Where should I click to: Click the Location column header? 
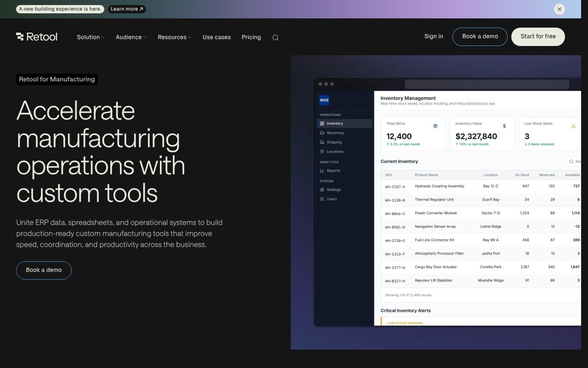pyautogui.click(x=491, y=175)
